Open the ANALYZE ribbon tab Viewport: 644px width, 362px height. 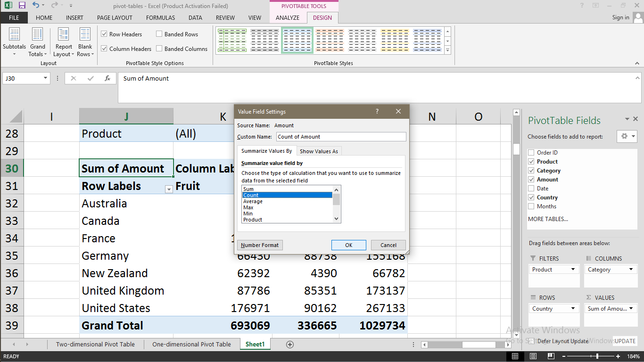pyautogui.click(x=288, y=17)
